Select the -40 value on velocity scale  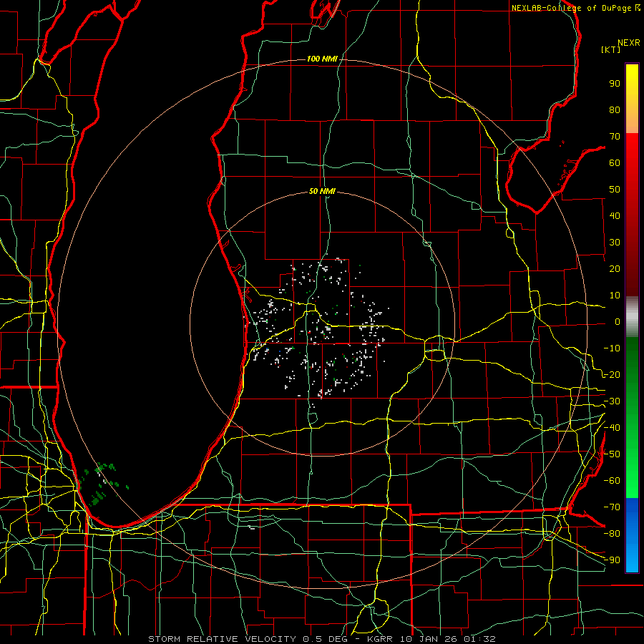pos(612,428)
